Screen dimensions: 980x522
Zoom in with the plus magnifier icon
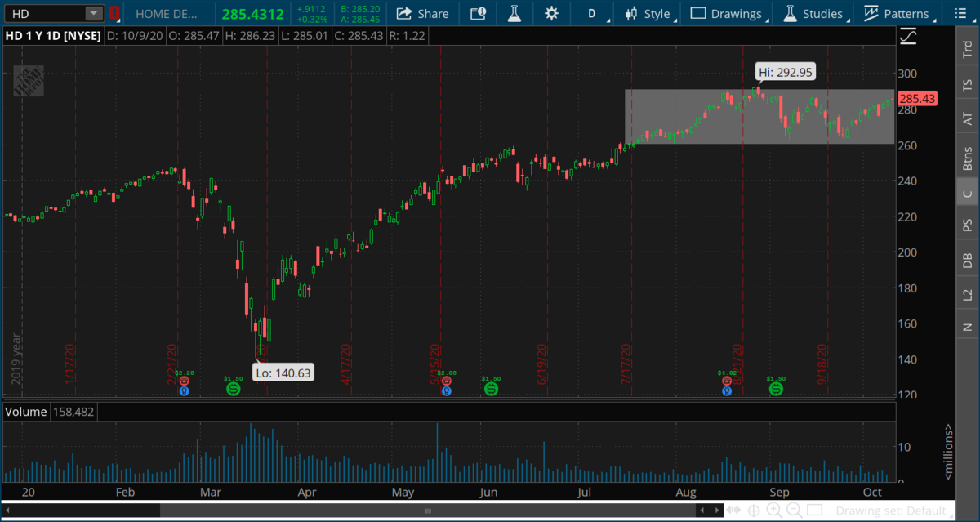(x=773, y=511)
